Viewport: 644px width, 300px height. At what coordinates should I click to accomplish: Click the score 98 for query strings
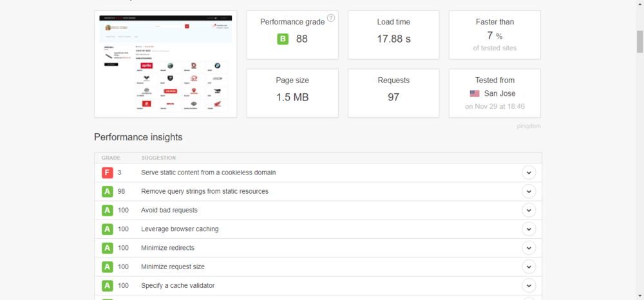pos(121,192)
